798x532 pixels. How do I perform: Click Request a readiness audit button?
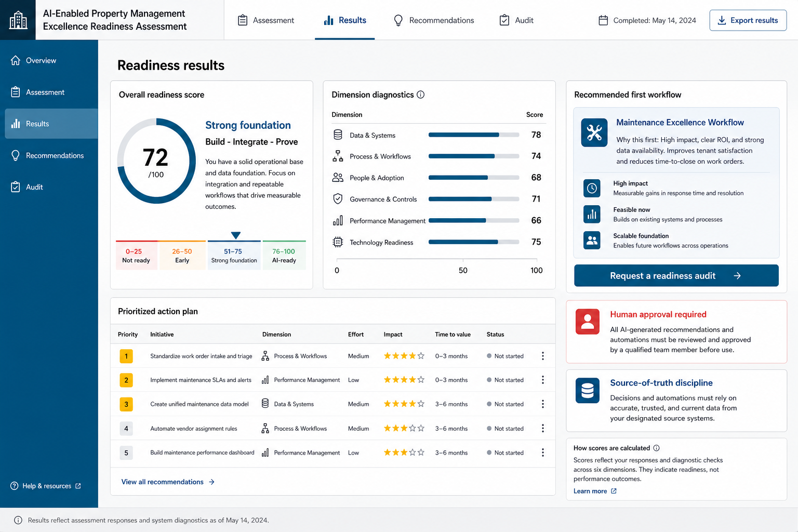pyautogui.click(x=676, y=275)
